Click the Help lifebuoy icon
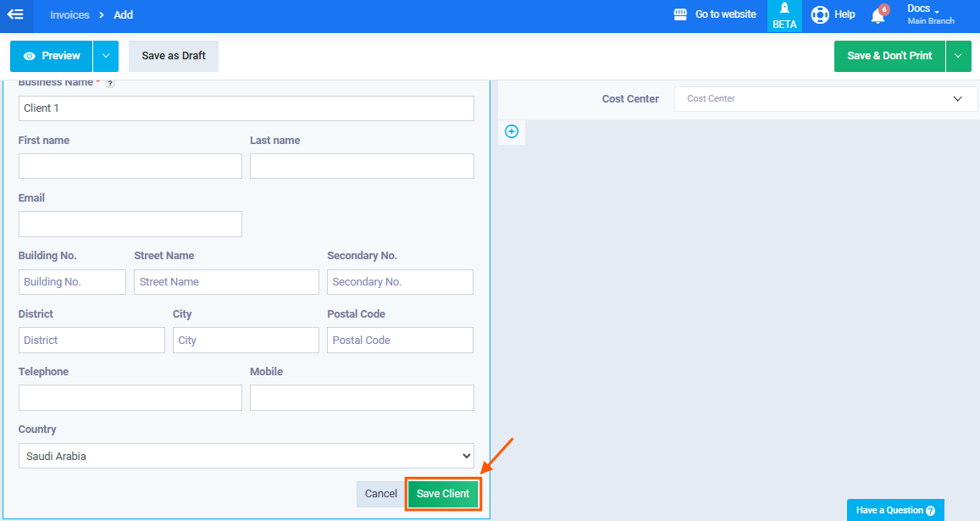Screen dimensions: 980x521 tap(819, 14)
